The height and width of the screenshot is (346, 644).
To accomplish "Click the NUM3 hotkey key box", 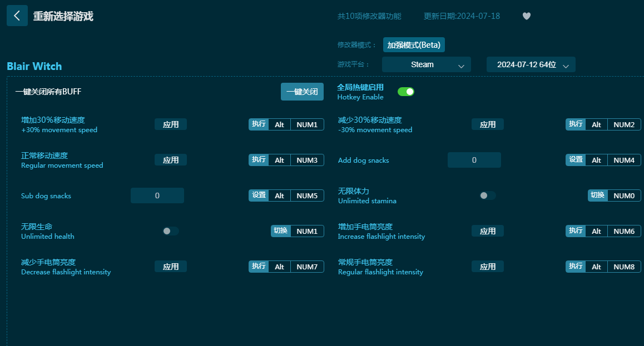I will (307, 161).
